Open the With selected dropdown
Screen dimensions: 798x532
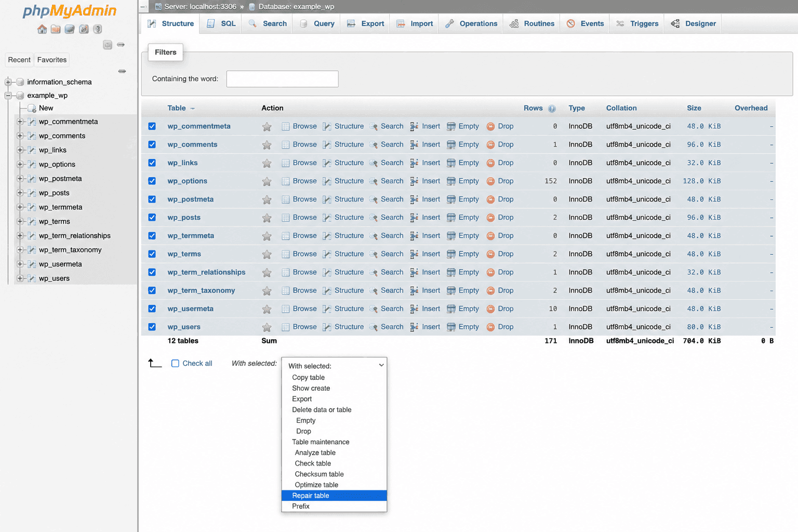pos(334,366)
